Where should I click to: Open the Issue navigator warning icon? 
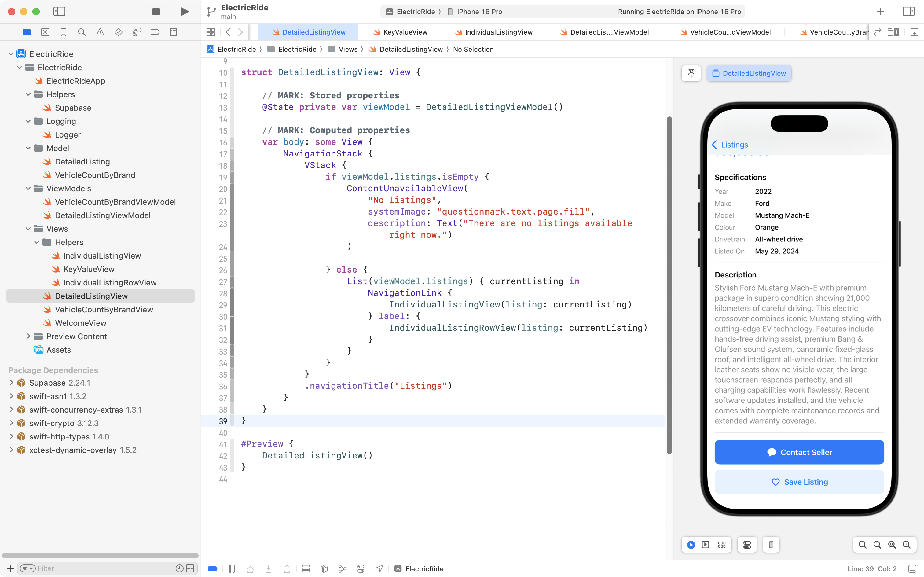tap(100, 32)
